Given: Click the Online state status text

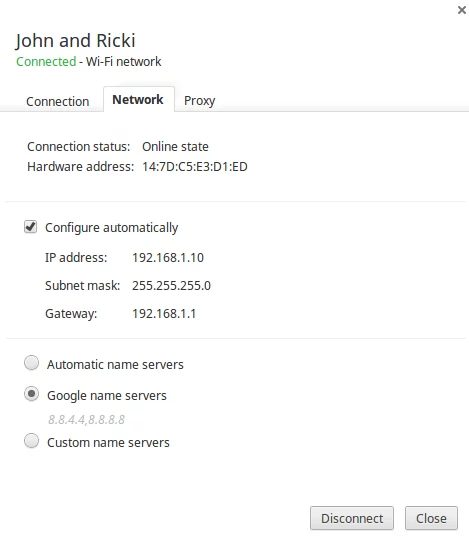Looking at the screenshot, I should click(x=175, y=147).
